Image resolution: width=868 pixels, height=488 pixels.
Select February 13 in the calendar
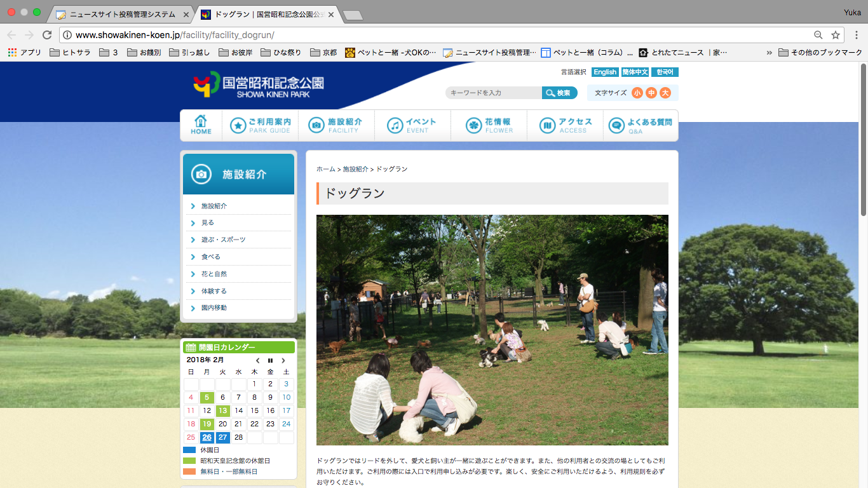click(223, 410)
